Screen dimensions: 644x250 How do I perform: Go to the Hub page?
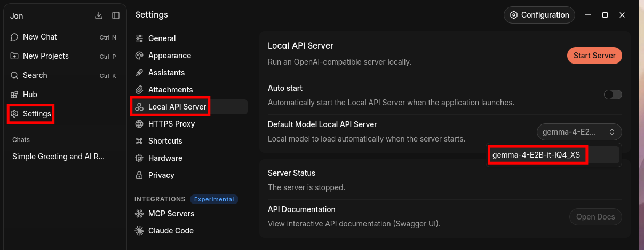pos(64,95)
